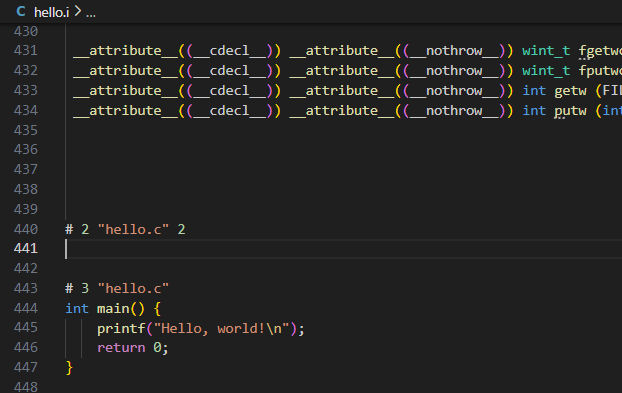The height and width of the screenshot is (393, 622).
Task: Place cursor on fgetwc declaration name
Action: [600, 51]
